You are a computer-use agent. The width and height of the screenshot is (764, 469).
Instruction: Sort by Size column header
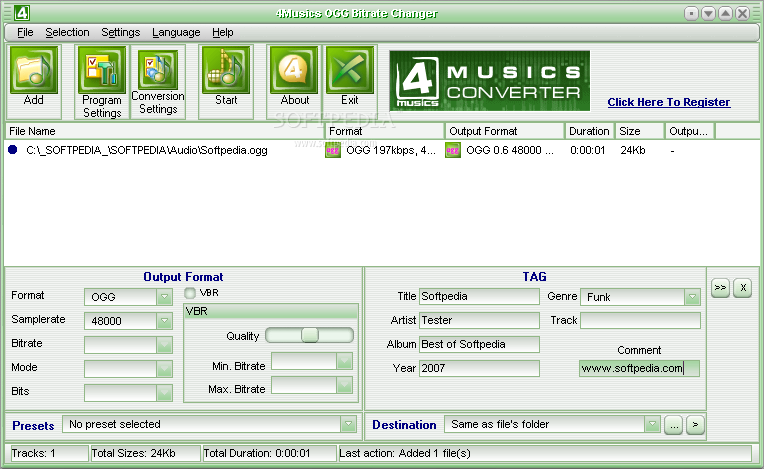[x=639, y=131]
